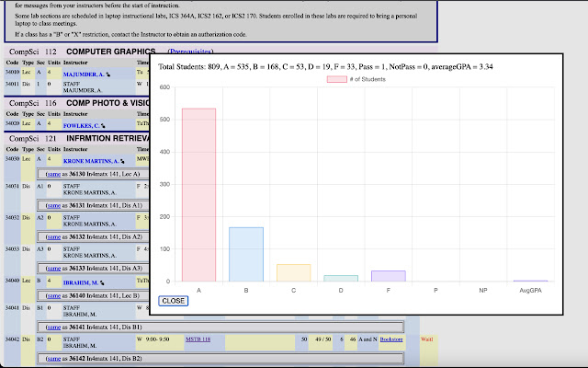Click course code 34041
The image size is (588, 368).
point(12,308)
